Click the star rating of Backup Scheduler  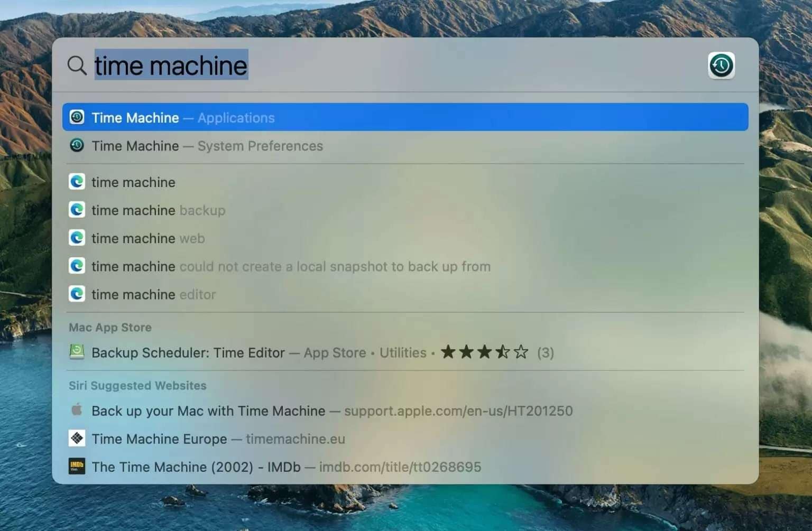(x=484, y=352)
